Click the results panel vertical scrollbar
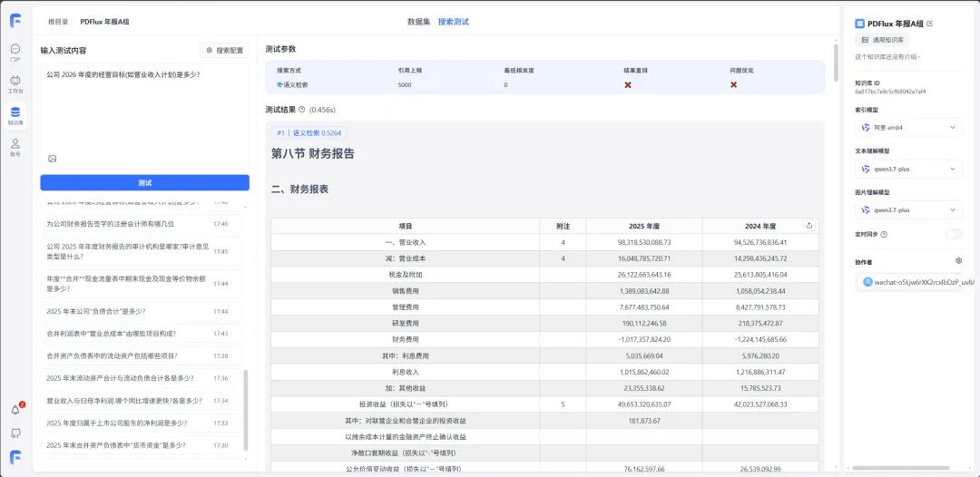The height and width of the screenshot is (477, 980). pyautogui.click(x=836, y=63)
